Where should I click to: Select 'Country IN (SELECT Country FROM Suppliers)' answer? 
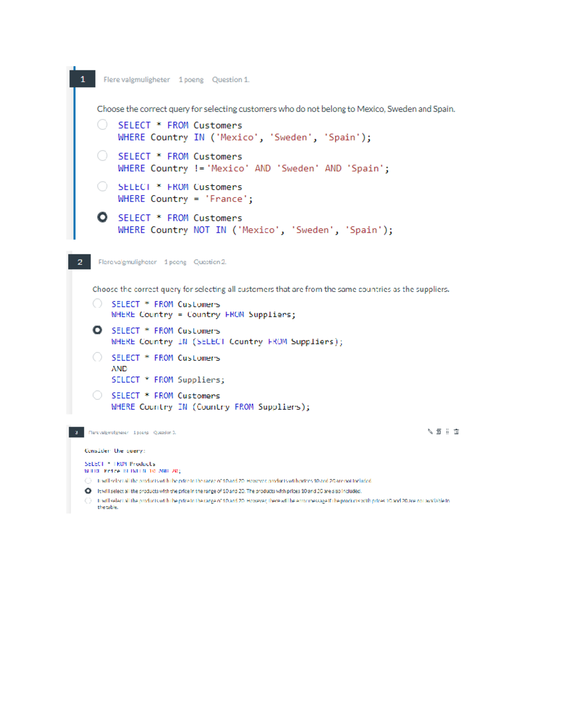[x=98, y=330]
